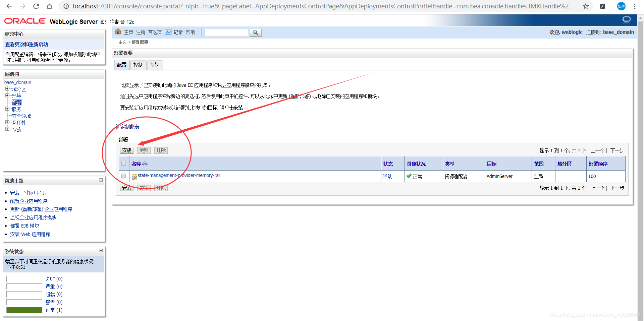The height and width of the screenshot is (321, 644).
Task: Sort the table by 状态 column header
Action: [388, 164]
